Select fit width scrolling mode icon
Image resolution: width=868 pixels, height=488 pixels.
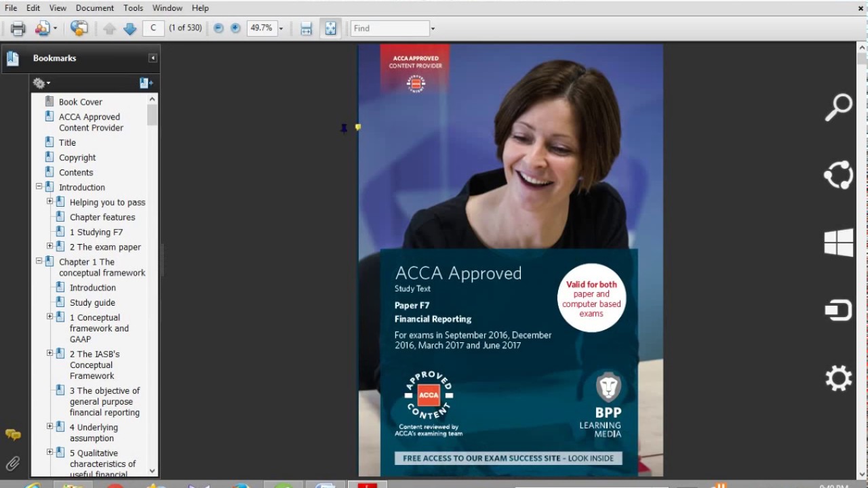[307, 28]
